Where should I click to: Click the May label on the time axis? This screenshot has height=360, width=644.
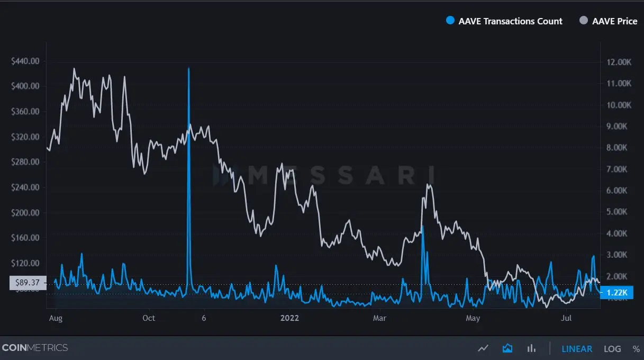pyautogui.click(x=473, y=318)
